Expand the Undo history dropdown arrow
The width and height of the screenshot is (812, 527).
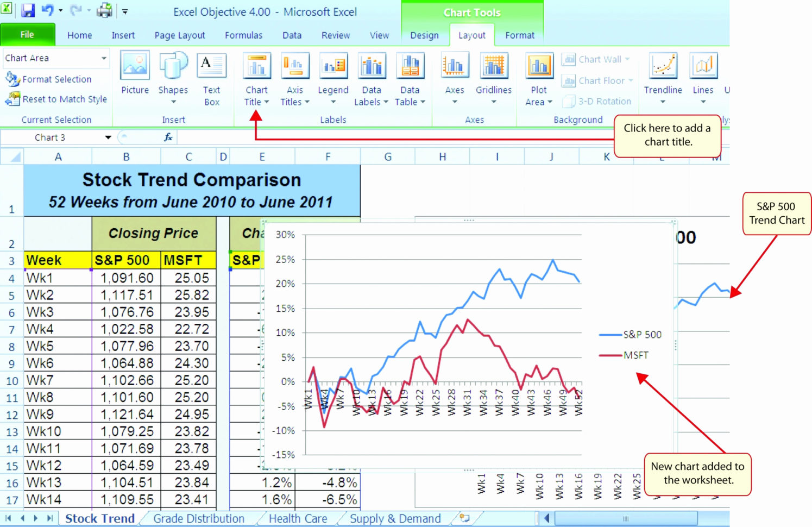[60, 11]
